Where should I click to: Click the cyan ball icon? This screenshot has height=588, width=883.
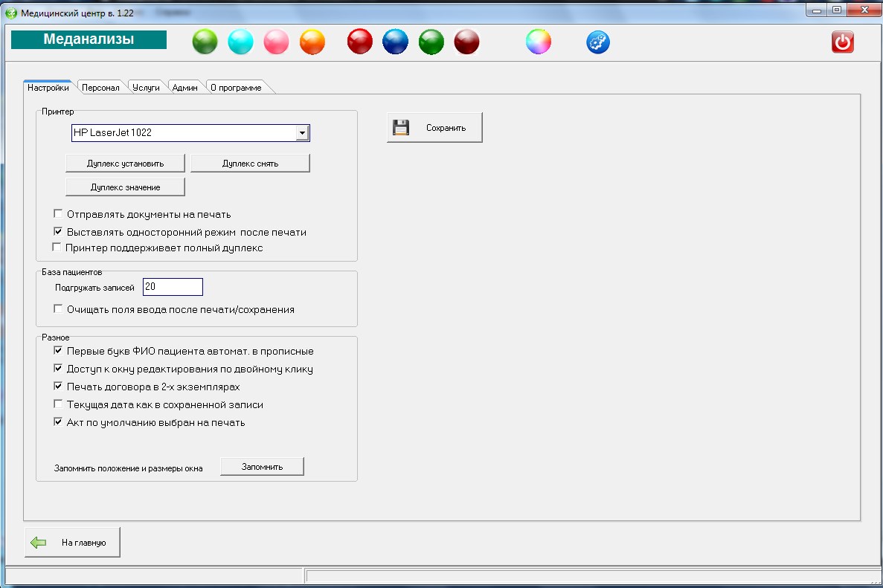(x=240, y=42)
